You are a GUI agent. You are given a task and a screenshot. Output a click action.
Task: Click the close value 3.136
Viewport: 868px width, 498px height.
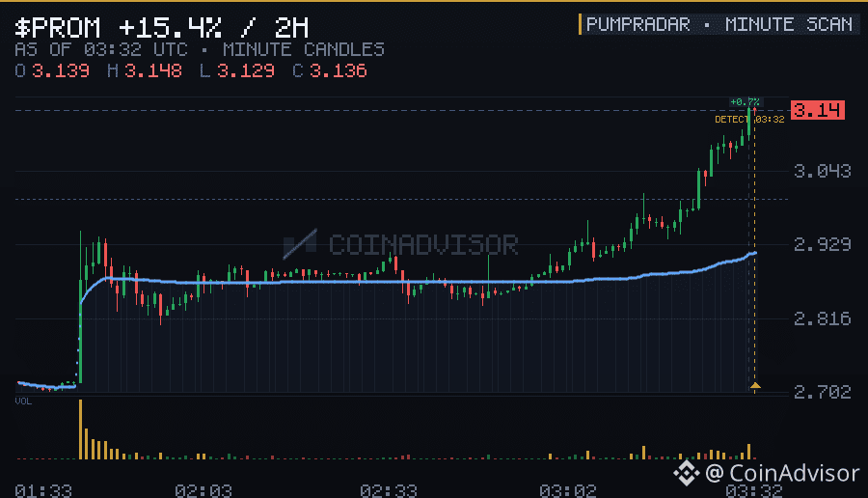[x=338, y=70]
